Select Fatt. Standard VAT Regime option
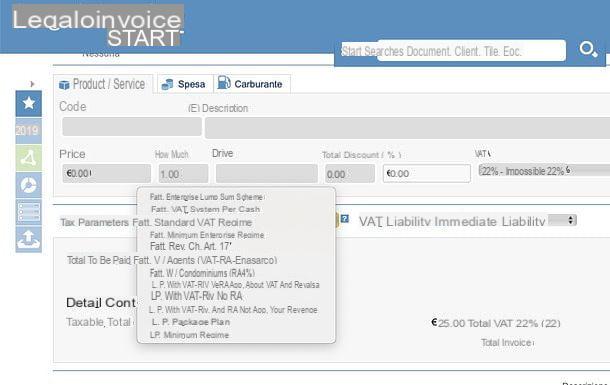The image size is (610, 385). (x=192, y=222)
